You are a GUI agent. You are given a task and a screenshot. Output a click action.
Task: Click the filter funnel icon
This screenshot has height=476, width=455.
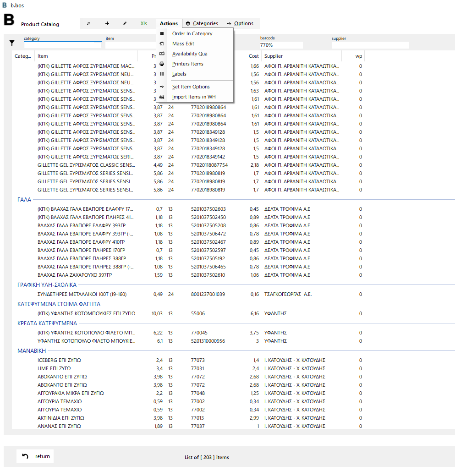(12, 43)
